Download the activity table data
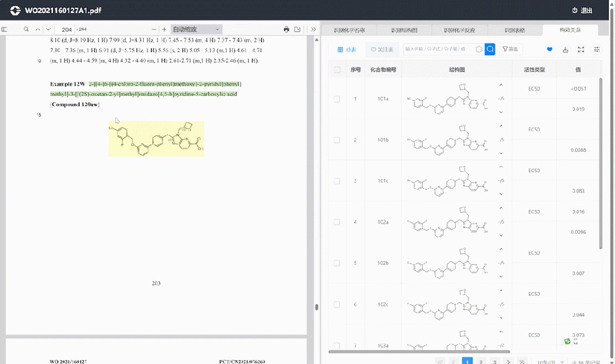Viewport: 615px width, 364px height. tap(565, 50)
